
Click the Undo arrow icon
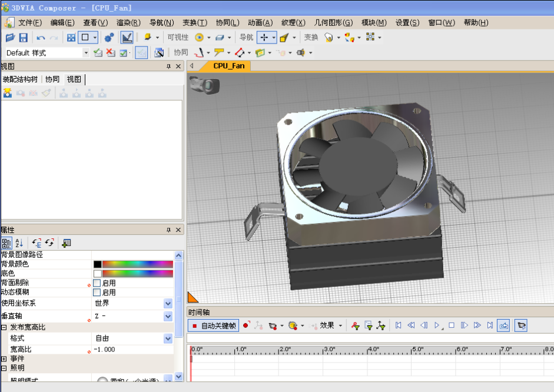click(41, 38)
